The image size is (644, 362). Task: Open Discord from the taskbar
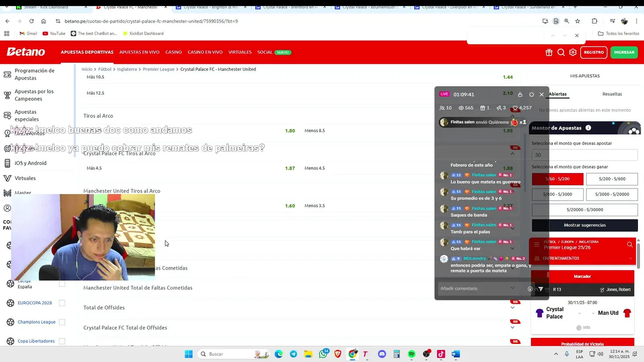click(382, 354)
